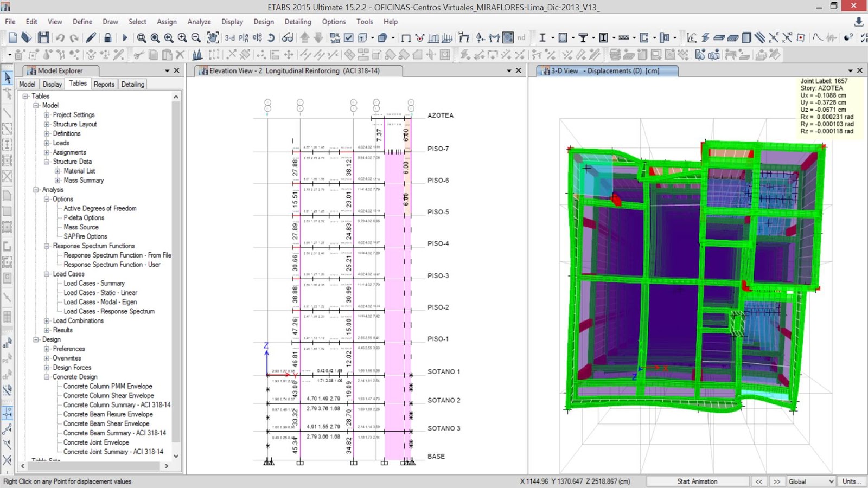Click the Units button in status bar
The image size is (868, 488).
pyautogui.click(x=851, y=481)
